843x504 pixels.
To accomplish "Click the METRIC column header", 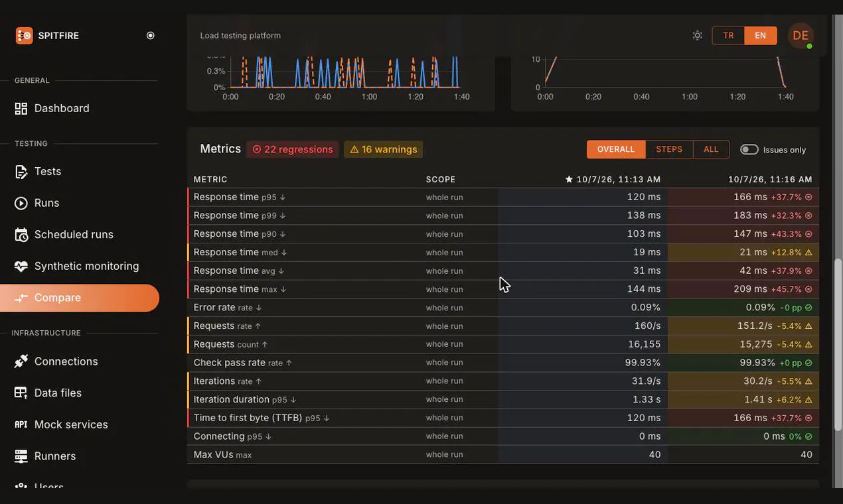I will [x=210, y=180].
